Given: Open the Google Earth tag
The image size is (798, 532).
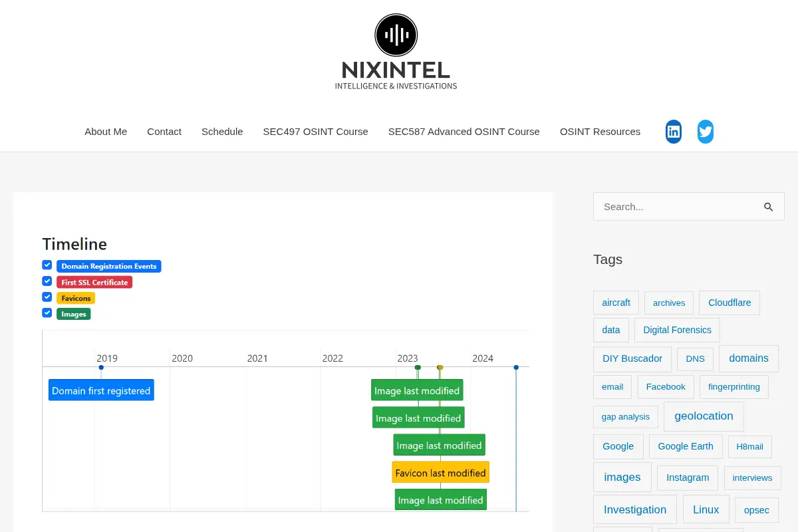Looking at the screenshot, I should (686, 446).
